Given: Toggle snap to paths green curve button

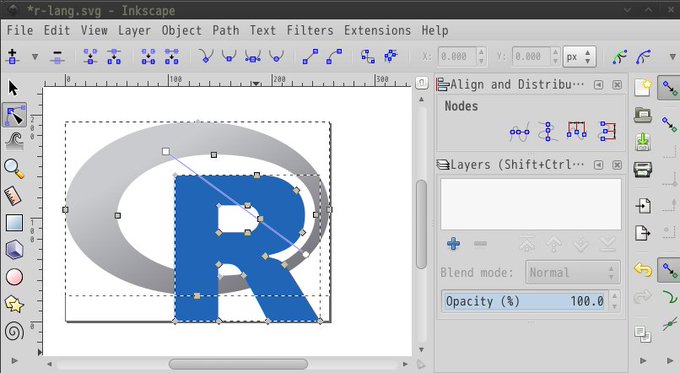Looking at the screenshot, I should 670,297.
